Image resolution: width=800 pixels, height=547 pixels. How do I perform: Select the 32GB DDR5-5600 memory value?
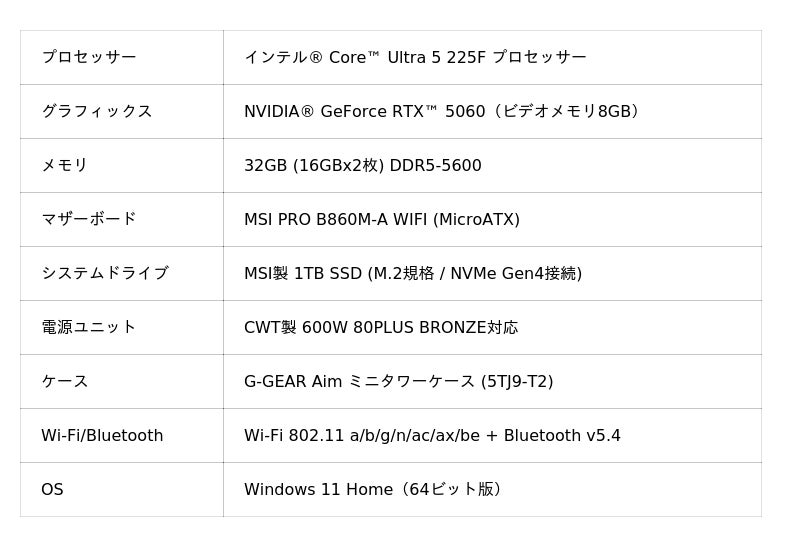pos(362,166)
